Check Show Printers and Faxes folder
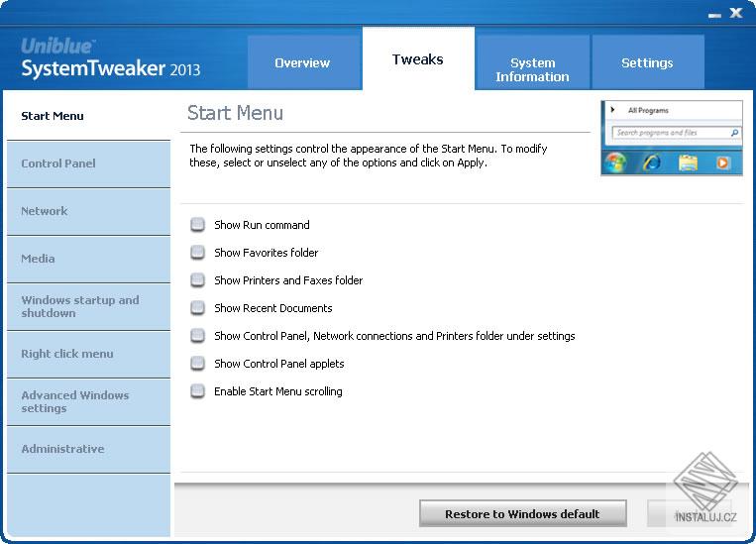Screen dimensions: 756x544 tap(197, 280)
